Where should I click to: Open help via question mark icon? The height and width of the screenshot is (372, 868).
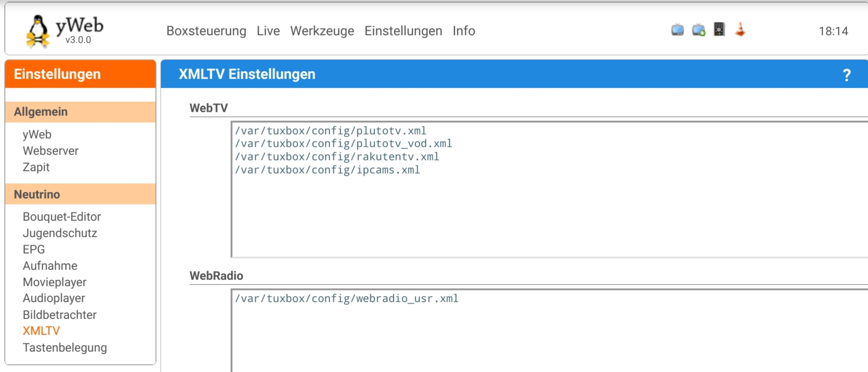[846, 75]
